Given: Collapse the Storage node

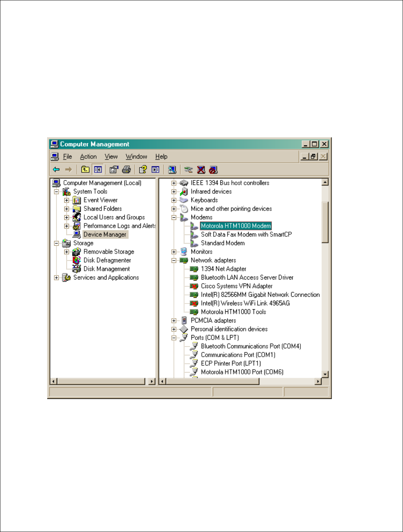Looking at the screenshot, I should (56, 243).
